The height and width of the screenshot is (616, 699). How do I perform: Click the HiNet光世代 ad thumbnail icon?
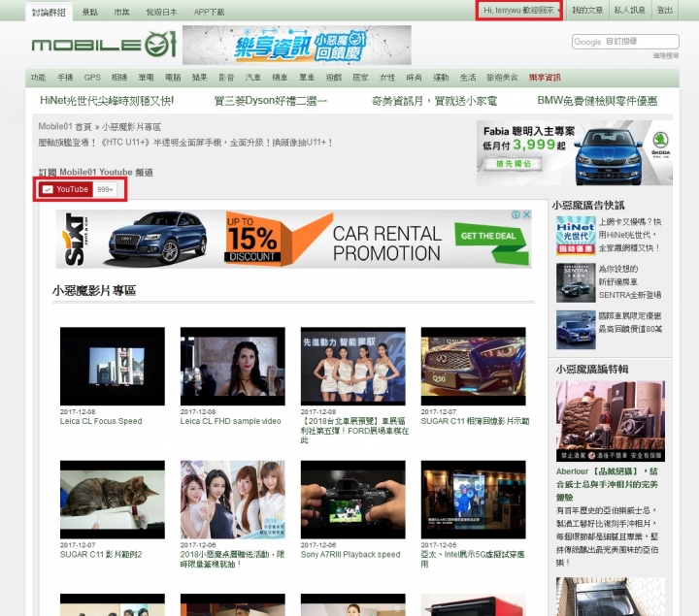[x=576, y=235]
